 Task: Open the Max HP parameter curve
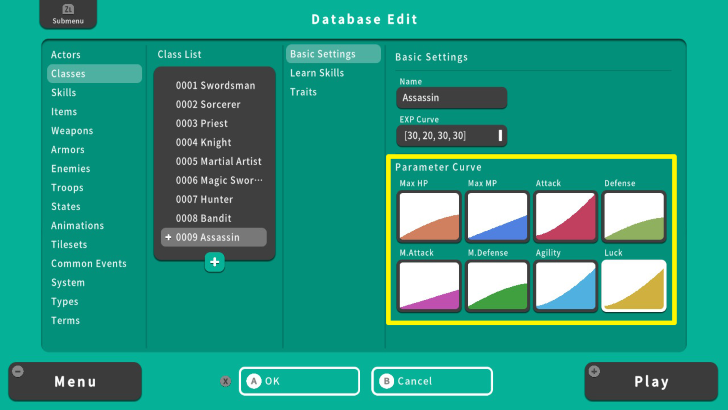429,217
